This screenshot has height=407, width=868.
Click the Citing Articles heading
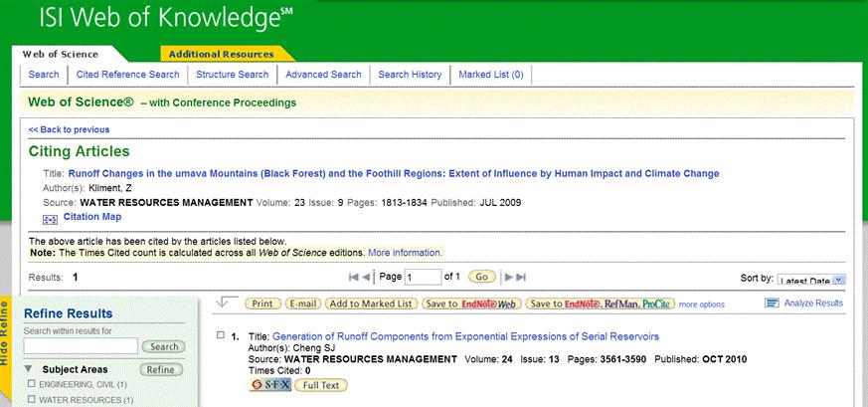[80, 151]
